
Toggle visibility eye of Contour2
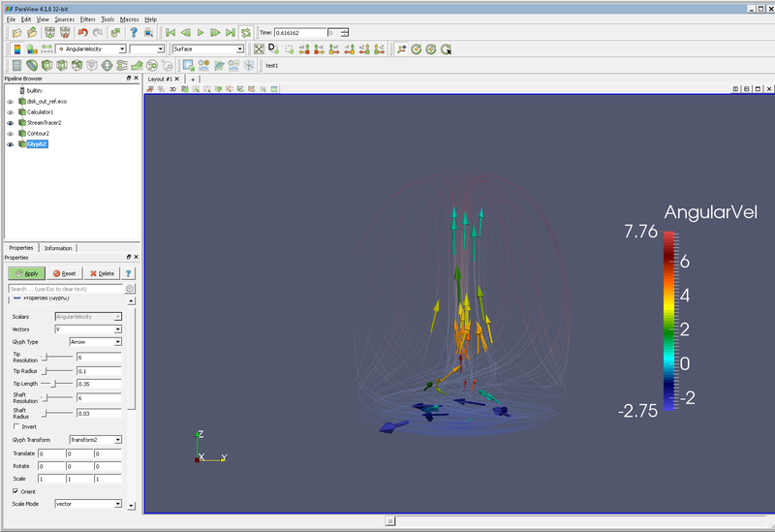11,134
